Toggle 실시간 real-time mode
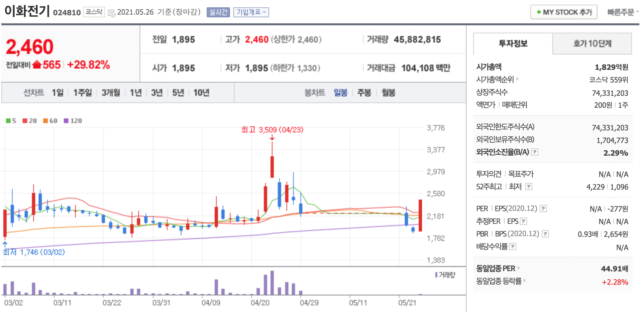The image size is (644, 312). pyautogui.click(x=218, y=12)
